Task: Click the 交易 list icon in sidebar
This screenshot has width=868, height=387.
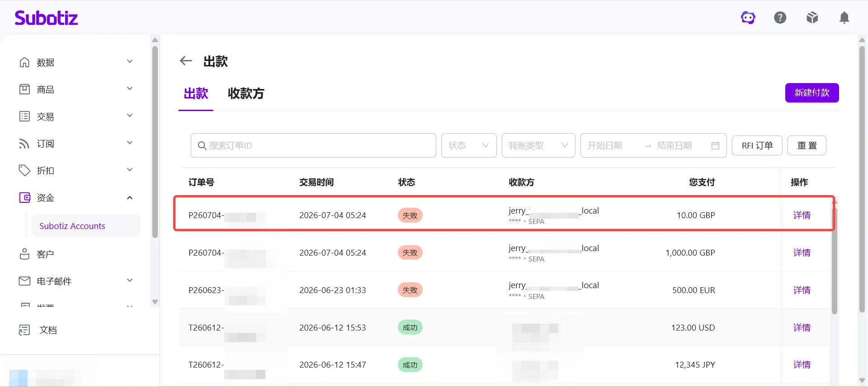Action: [24, 116]
